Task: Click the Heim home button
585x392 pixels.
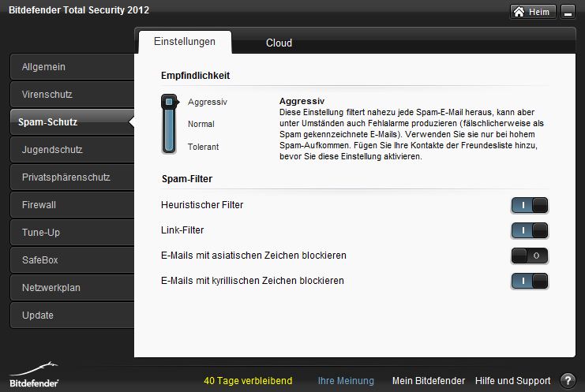Action: (x=533, y=12)
